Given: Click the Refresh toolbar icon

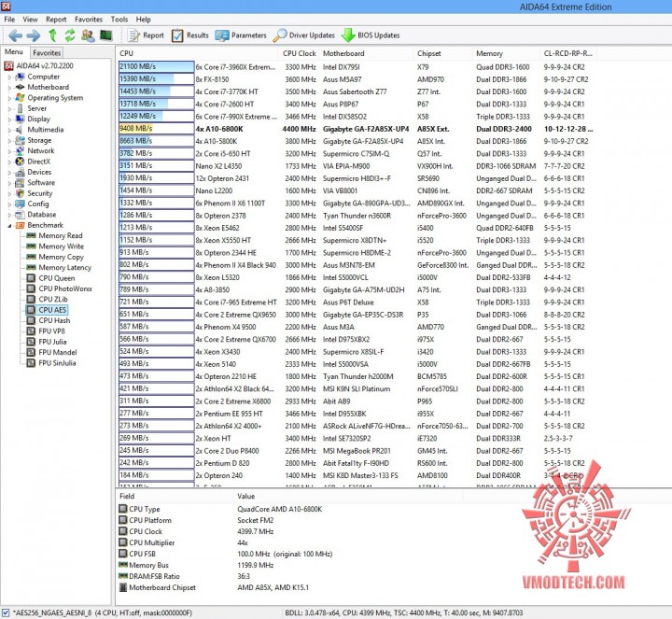Looking at the screenshot, I should point(70,35).
